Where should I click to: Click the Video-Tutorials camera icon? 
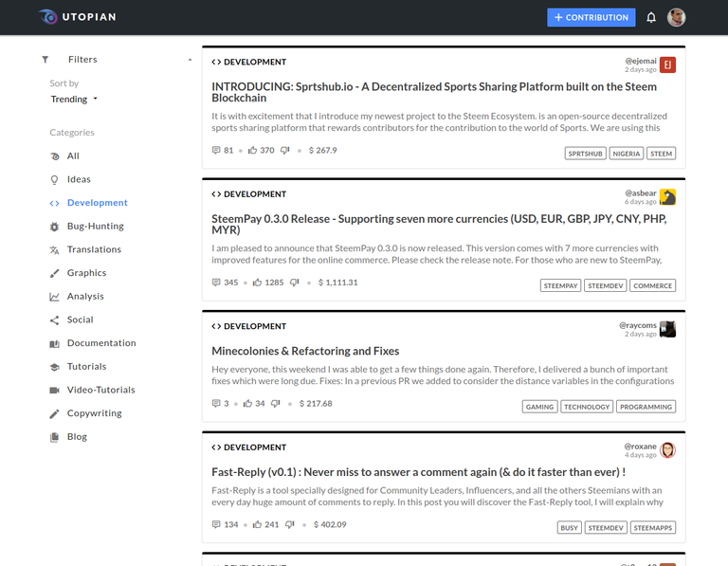[54, 390]
